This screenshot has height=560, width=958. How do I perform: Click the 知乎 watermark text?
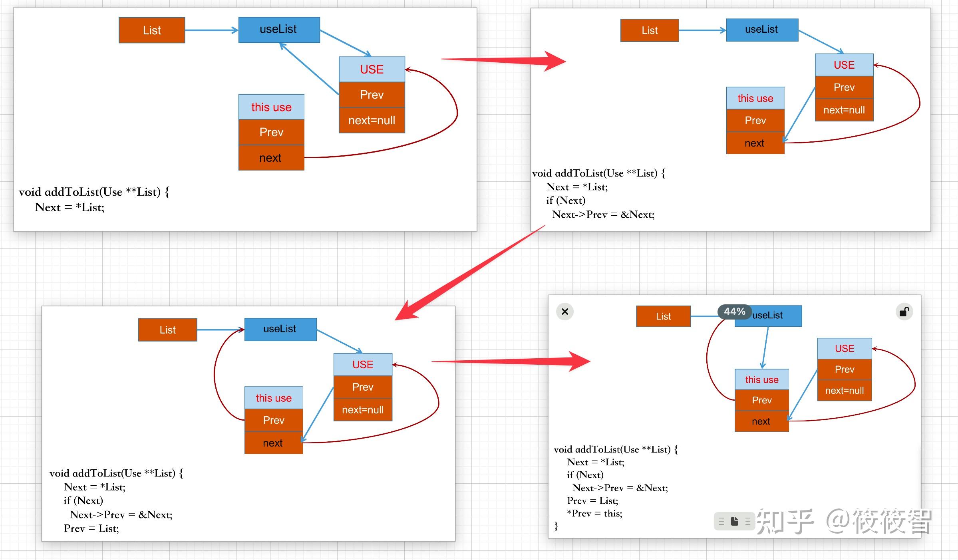785,521
